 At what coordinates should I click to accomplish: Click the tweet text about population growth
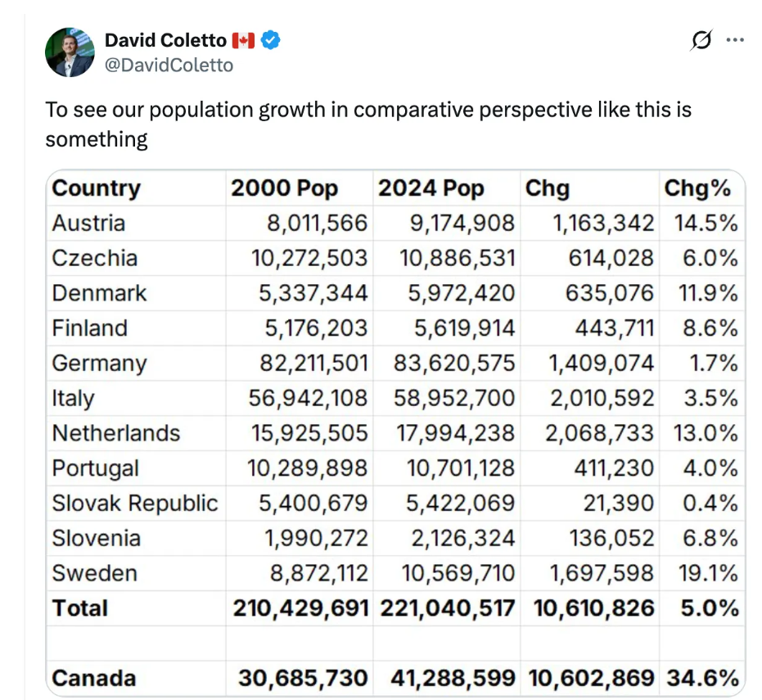coord(368,124)
